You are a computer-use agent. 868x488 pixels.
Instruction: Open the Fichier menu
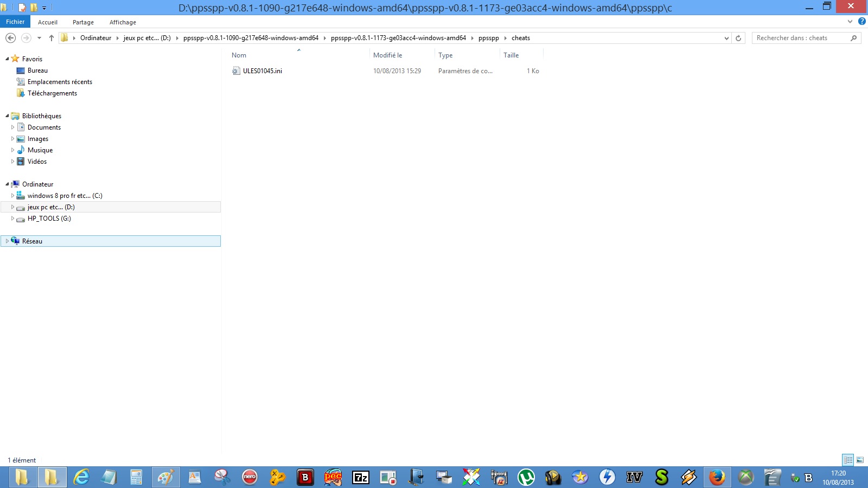15,22
